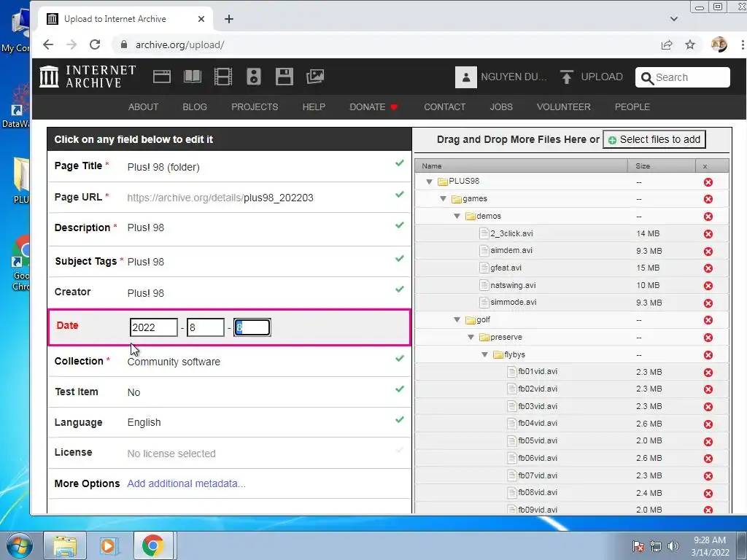Open the Web archive icon
This screenshot has width=747, height=560.
pos(161,76)
